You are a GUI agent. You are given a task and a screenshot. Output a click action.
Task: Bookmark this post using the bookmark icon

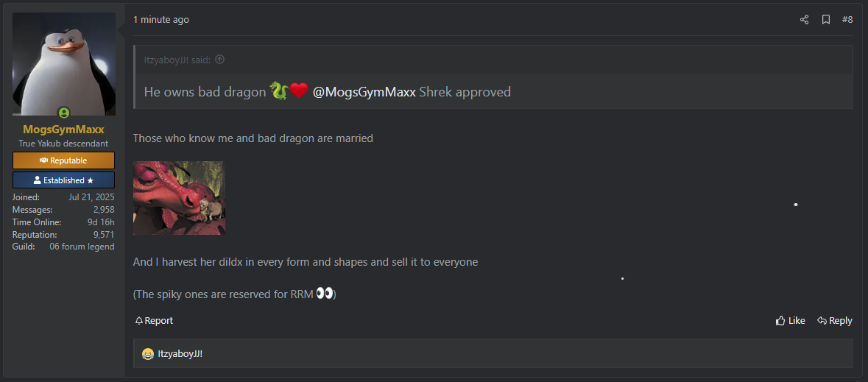point(825,20)
